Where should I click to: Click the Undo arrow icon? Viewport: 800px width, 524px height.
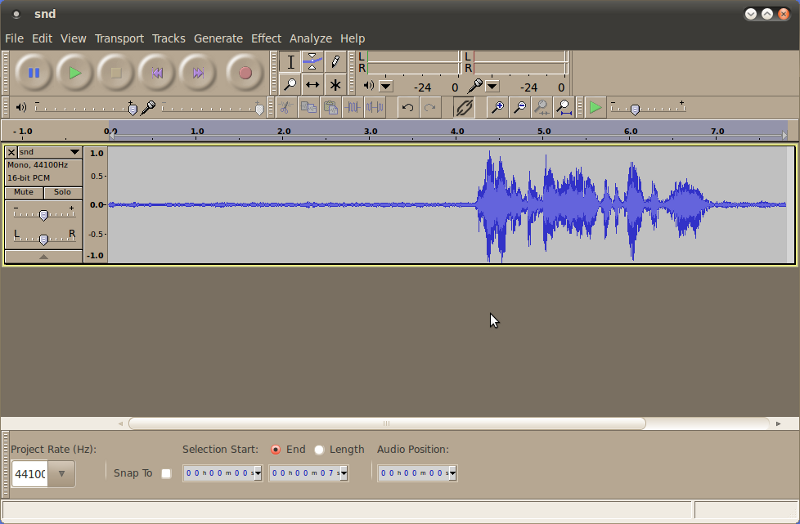point(407,108)
